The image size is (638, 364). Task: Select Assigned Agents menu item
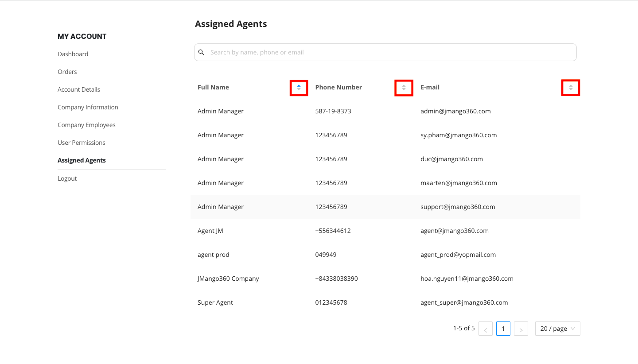click(82, 160)
